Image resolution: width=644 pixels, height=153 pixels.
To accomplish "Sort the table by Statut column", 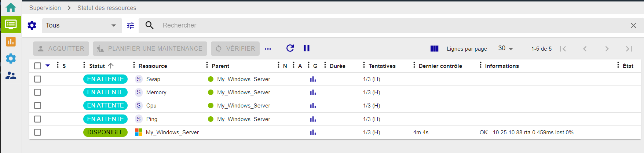I will pyautogui.click(x=97, y=66).
